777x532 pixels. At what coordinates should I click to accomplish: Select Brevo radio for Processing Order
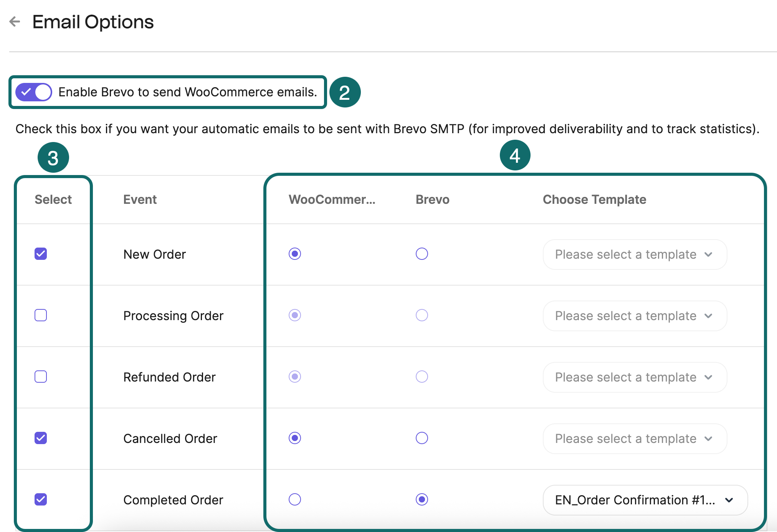(x=422, y=315)
